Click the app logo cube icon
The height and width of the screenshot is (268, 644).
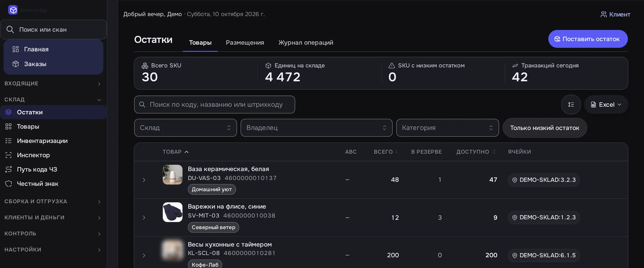(13, 10)
